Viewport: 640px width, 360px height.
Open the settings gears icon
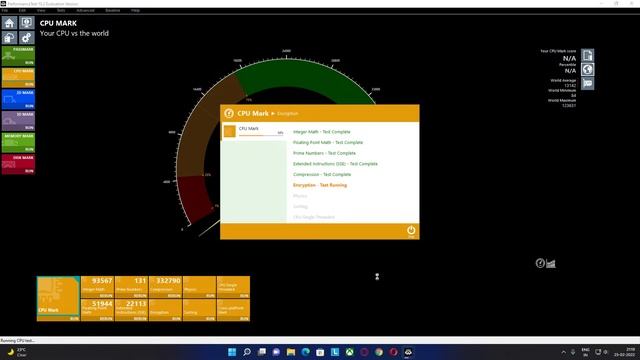click(27, 38)
